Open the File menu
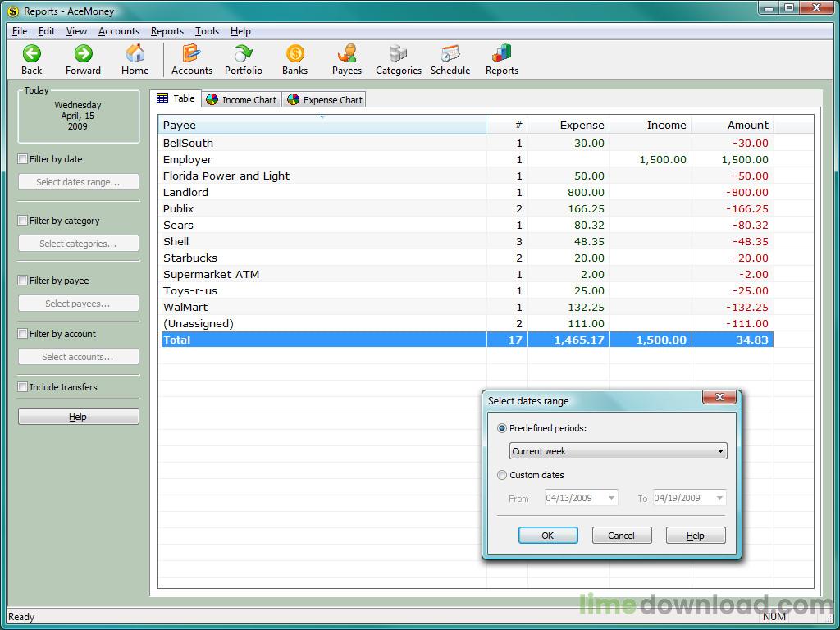Image resolution: width=840 pixels, height=630 pixels. click(20, 31)
